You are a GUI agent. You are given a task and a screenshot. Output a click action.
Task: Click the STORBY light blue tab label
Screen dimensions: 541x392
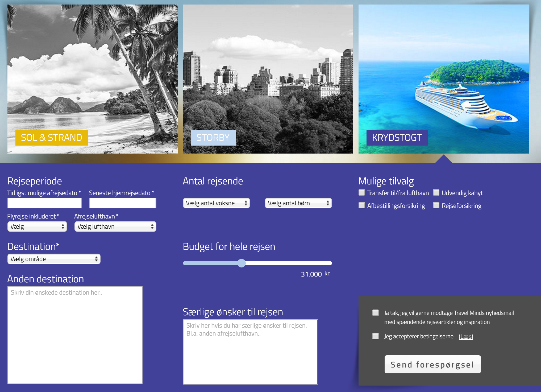tap(213, 138)
